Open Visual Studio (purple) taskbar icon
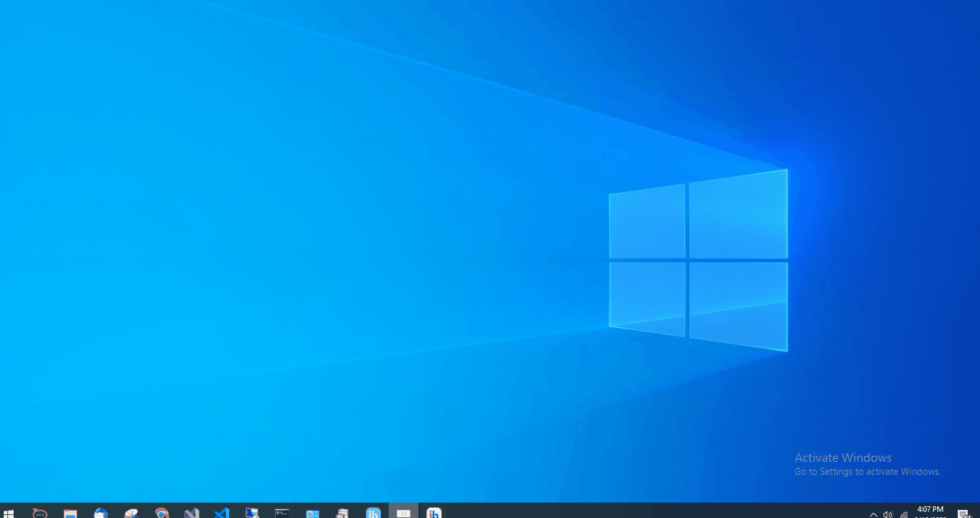Screen dimensions: 980x518 [x=192, y=512]
